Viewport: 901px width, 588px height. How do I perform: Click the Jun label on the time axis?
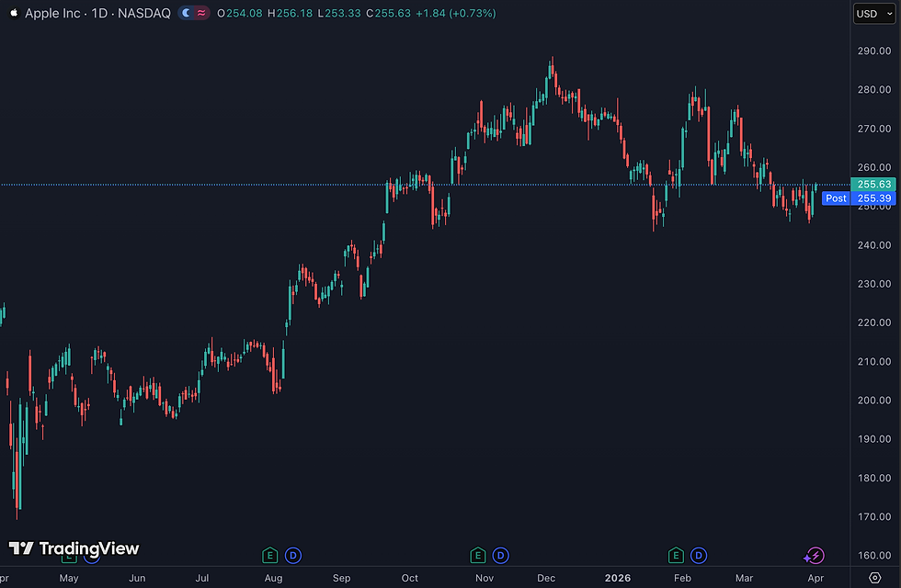click(137, 578)
